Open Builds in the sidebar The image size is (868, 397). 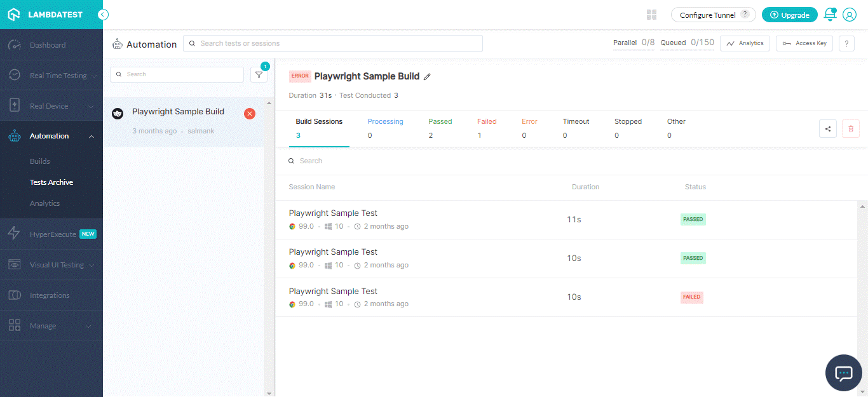tap(40, 161)
